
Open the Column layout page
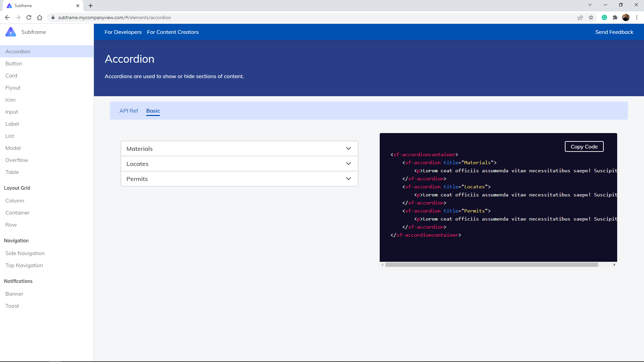(15, 201)
